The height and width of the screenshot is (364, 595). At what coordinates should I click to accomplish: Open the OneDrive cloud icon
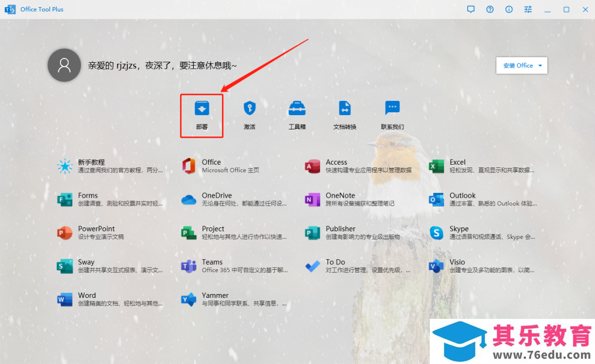point(188,199)
